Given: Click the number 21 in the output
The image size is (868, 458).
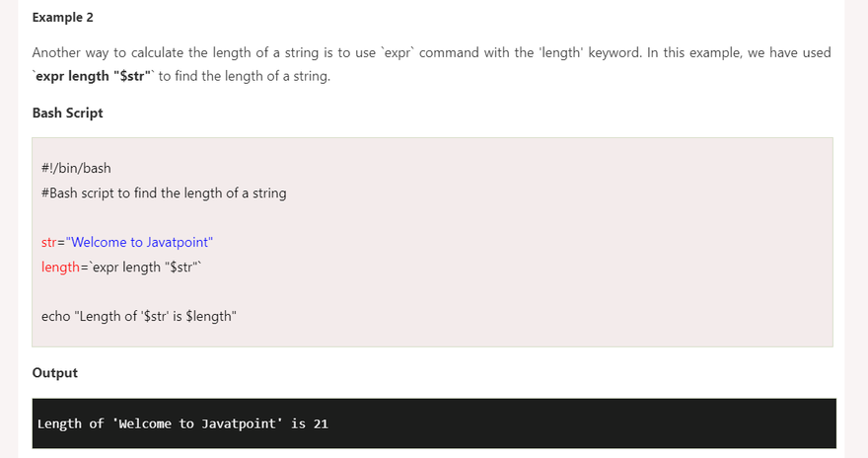Looking at the screenshot, I should point(321,423).
